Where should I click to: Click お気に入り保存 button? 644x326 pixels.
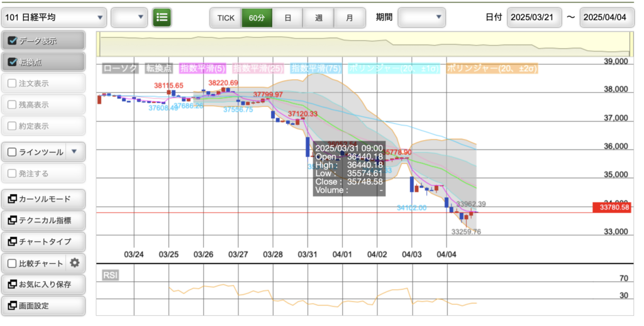pos(43,285)
